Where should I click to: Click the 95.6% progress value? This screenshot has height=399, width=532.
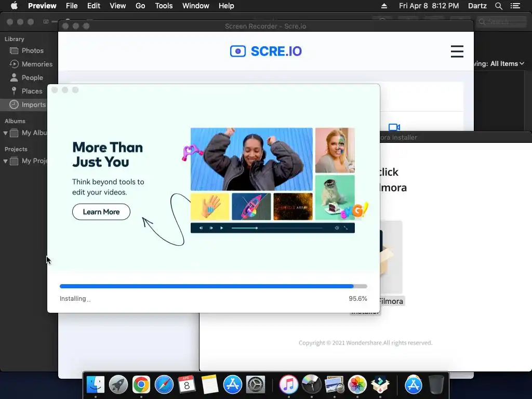pyautogui.click(x=358, y=299)
